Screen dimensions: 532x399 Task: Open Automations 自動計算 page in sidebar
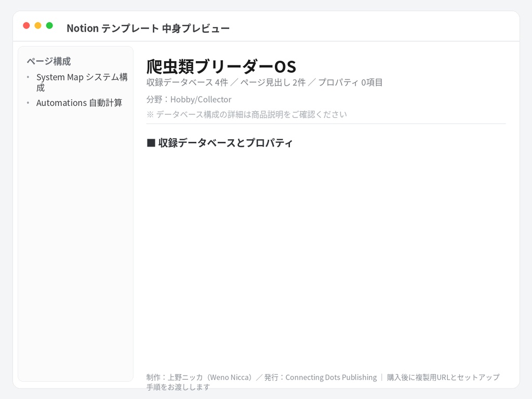click(x=79, y=103)
